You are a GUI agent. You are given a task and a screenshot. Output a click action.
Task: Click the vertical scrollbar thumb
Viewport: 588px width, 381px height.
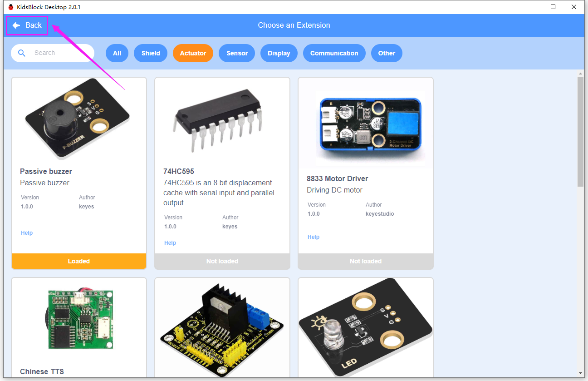click(581, 132)
